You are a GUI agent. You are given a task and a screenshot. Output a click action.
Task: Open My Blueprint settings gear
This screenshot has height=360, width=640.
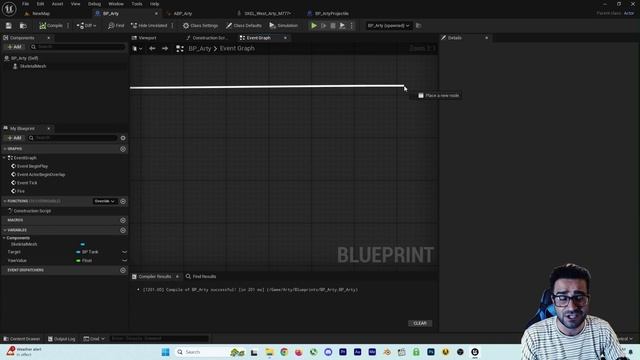[x=123, y=138]
